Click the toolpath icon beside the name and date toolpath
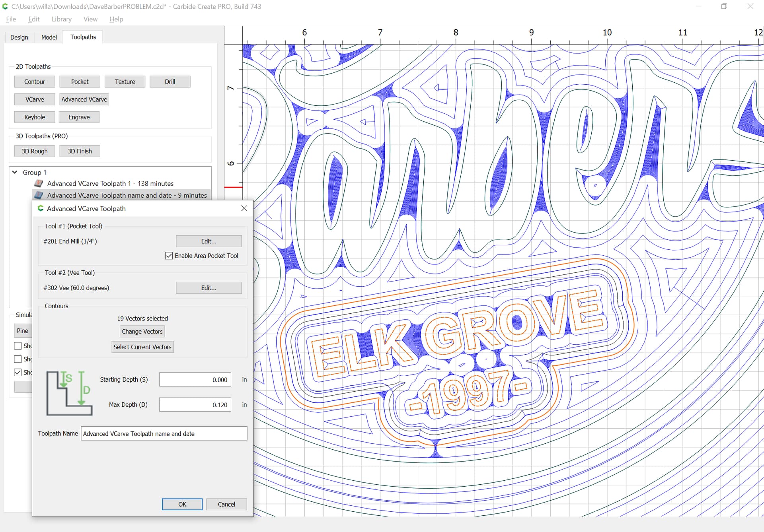This screenshot has width=764, height=532. 39,195
